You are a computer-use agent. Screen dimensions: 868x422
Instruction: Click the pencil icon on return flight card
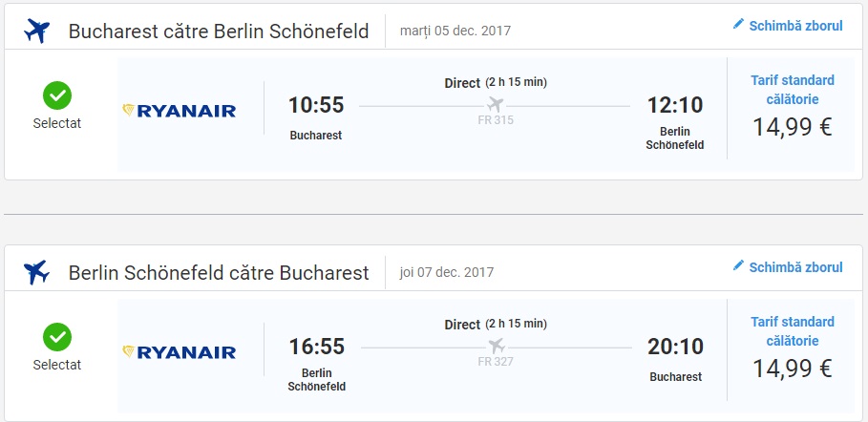point(738,265)
